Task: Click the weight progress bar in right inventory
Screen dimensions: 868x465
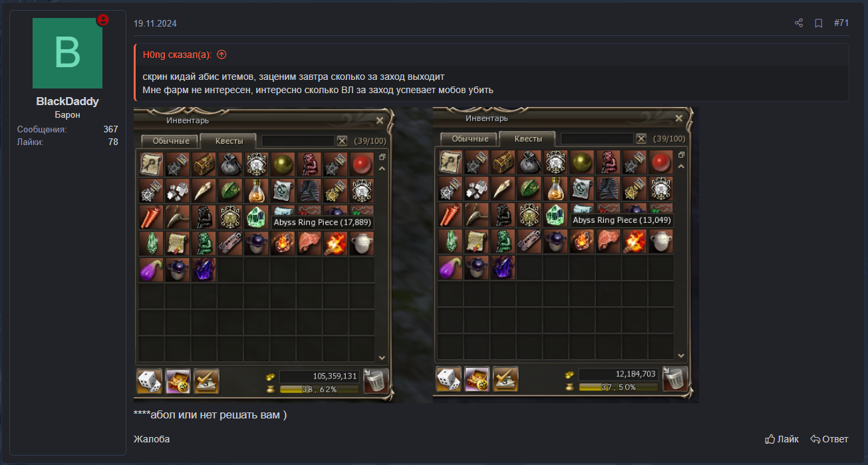Action: 618,387
